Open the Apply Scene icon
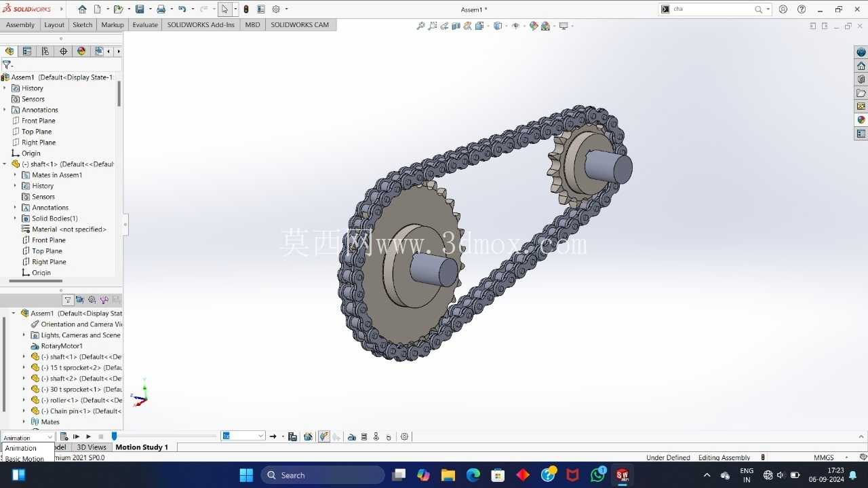868x488 pixels. pyautogui.click(x=545, y=26)
